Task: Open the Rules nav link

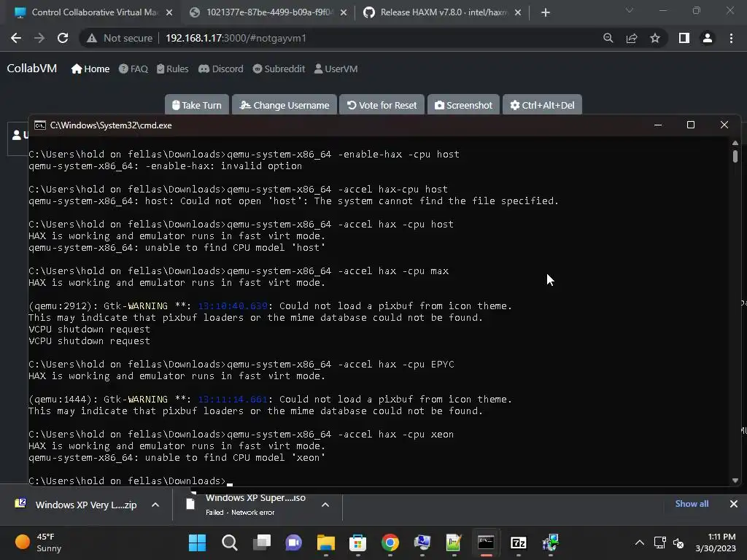Action: (172, 69)
